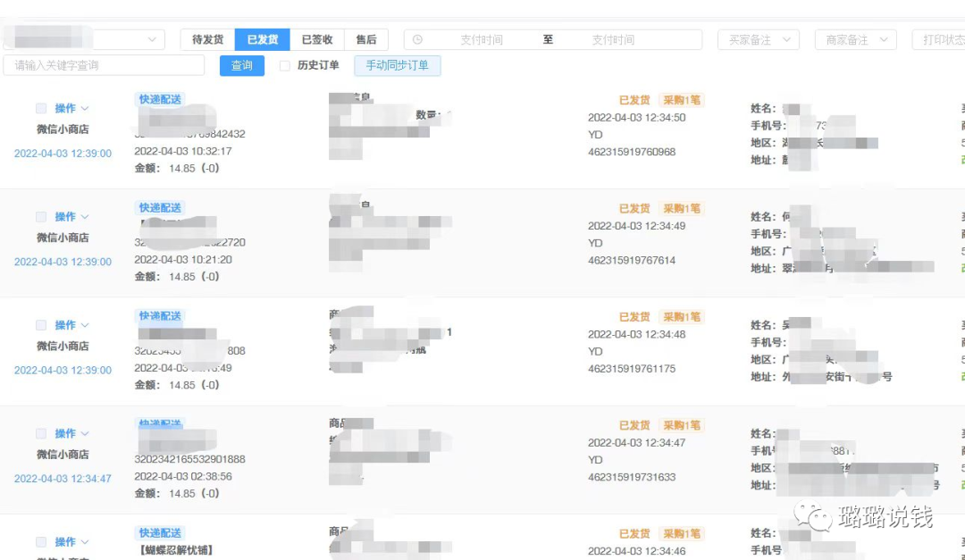Focus the keyword search input
Image resolution: width=965 pixels, height=560 pixels.
click(x=104, y=65)
